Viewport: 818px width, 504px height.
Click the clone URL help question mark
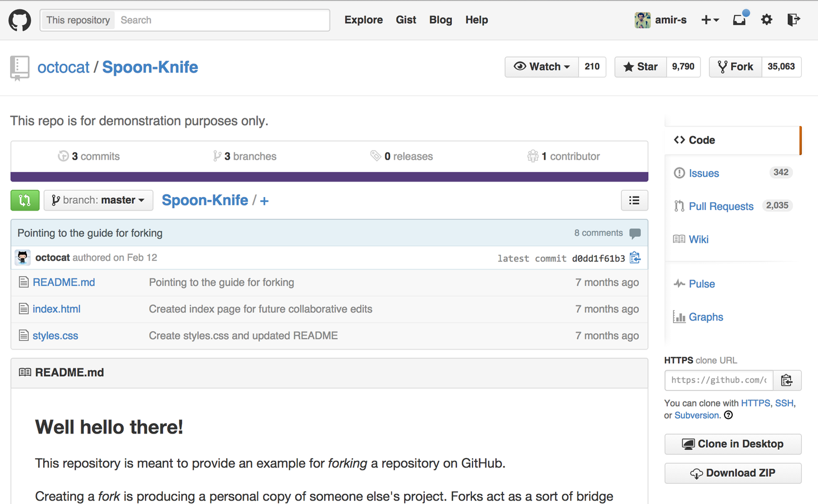[728, 415]
